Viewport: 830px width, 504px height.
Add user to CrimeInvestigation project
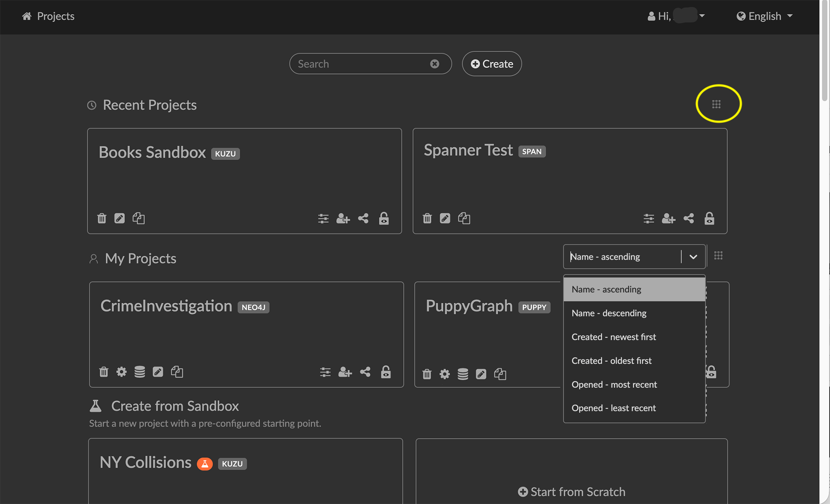345,372
